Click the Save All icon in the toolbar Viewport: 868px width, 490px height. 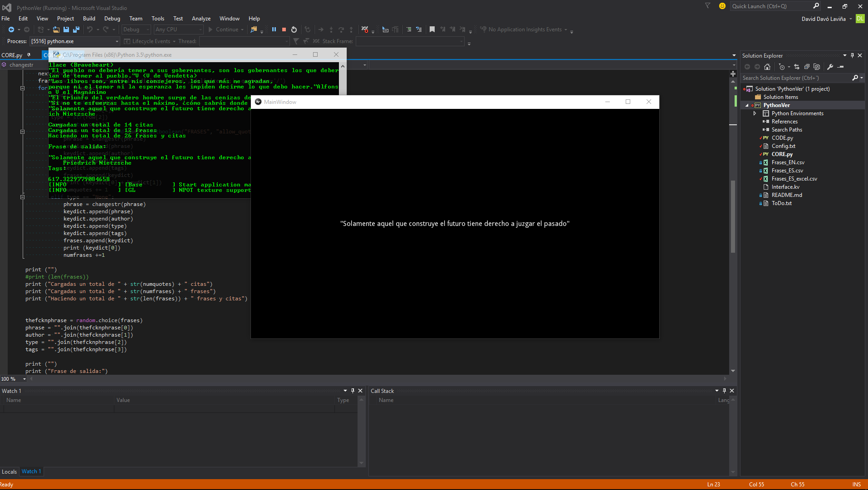76,29
